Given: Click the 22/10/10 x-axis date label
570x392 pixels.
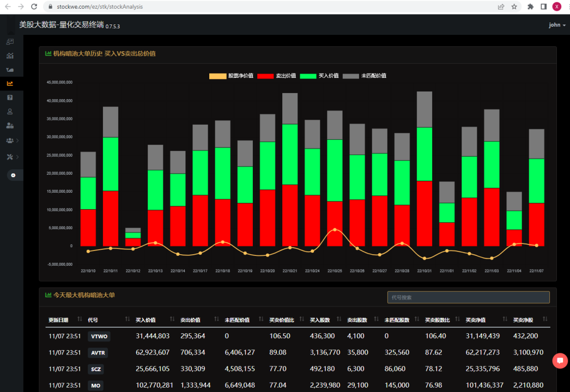Looking at the screenshot, I should pyautogui.click(x=88, y=271).
